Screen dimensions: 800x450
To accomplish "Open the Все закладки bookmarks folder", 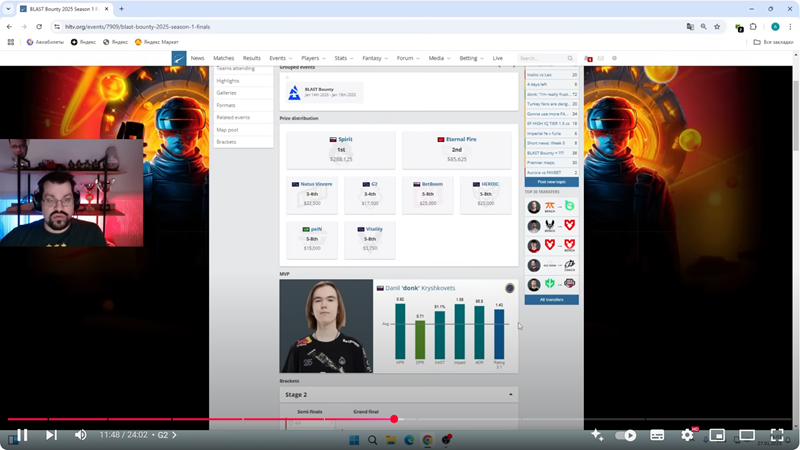I will (x=773, y=42).
